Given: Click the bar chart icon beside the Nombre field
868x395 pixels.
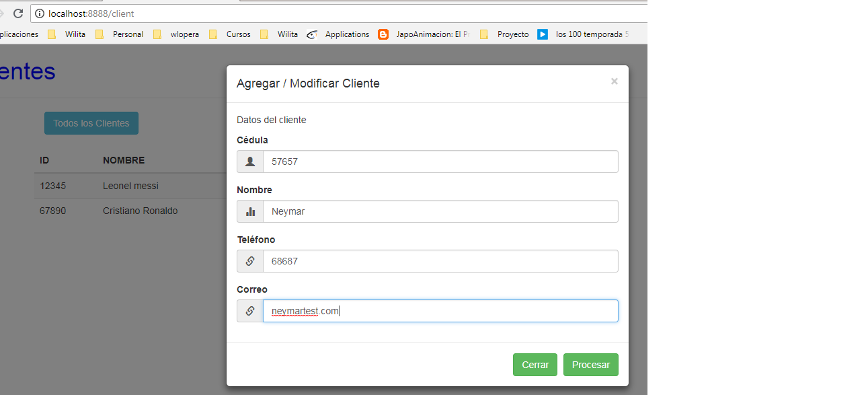Looking at the screenshot, I should pos(249,211).
